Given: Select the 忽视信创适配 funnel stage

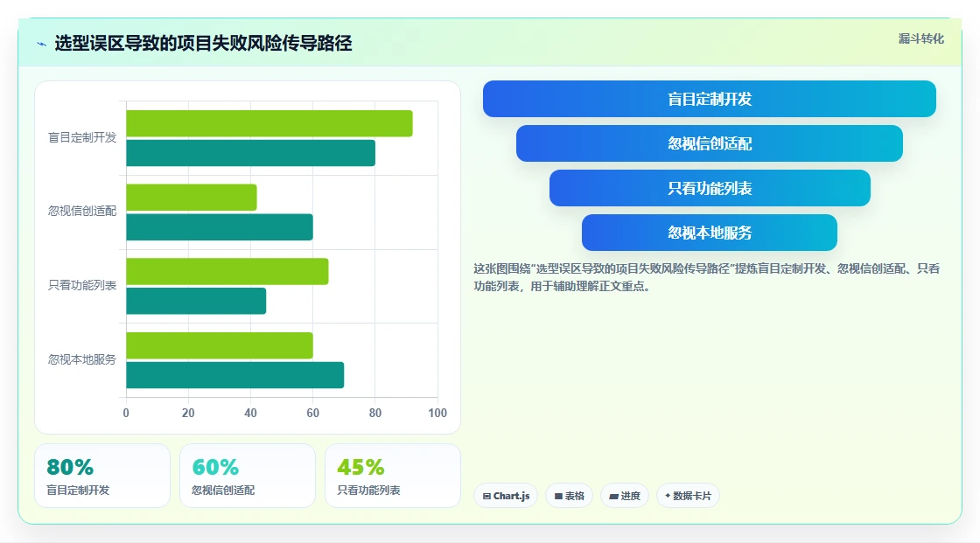Looking at the screenshot, I should 710,143.
